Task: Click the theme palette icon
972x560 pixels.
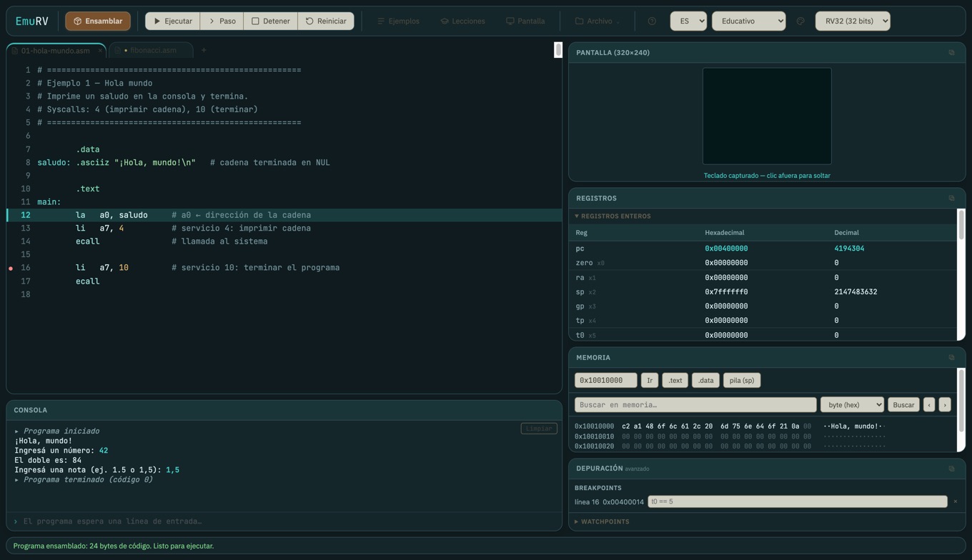Action: [800, 21]
